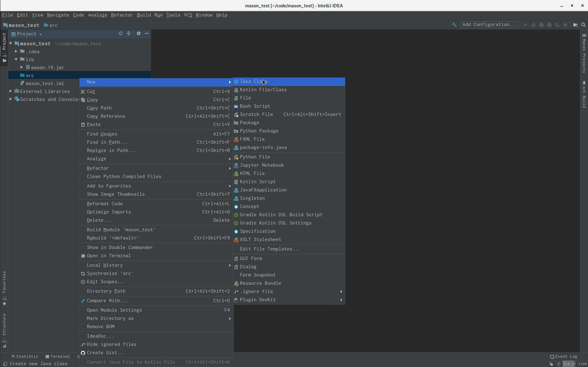Open the Project panel gear settings
This screenshot has width=588, height=367.
click(x=139, y=34)
